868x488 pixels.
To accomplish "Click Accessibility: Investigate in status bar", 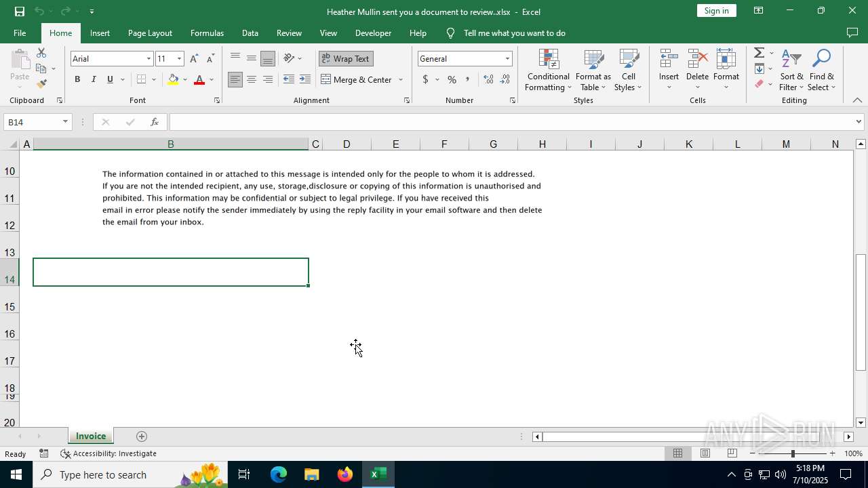I will tap(108, 453).
